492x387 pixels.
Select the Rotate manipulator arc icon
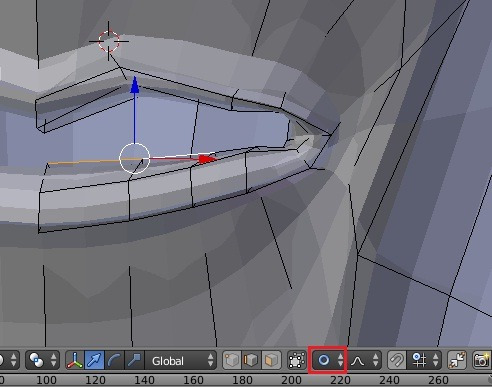click(x=114, y=360)
